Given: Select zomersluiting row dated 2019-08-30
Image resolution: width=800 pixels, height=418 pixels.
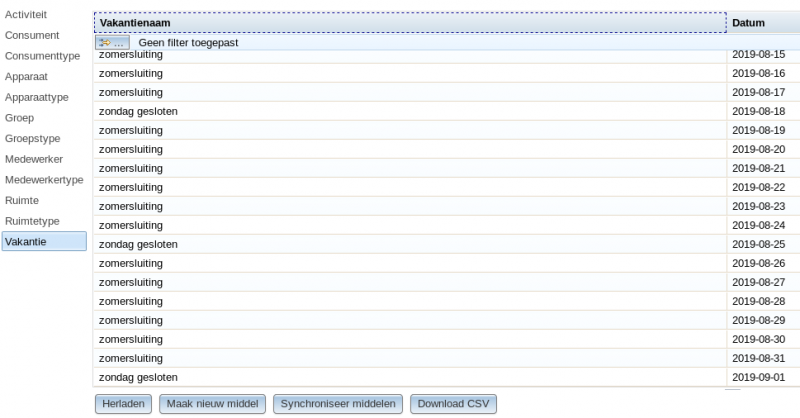Looking at the screenshot, I should click(446, 339).
